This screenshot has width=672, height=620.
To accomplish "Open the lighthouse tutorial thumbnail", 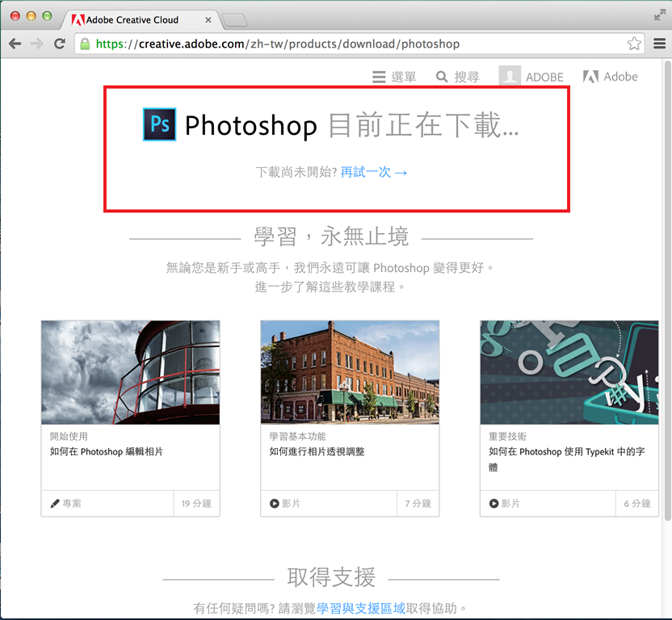I will pyautogui.click(x=130, y=372).
